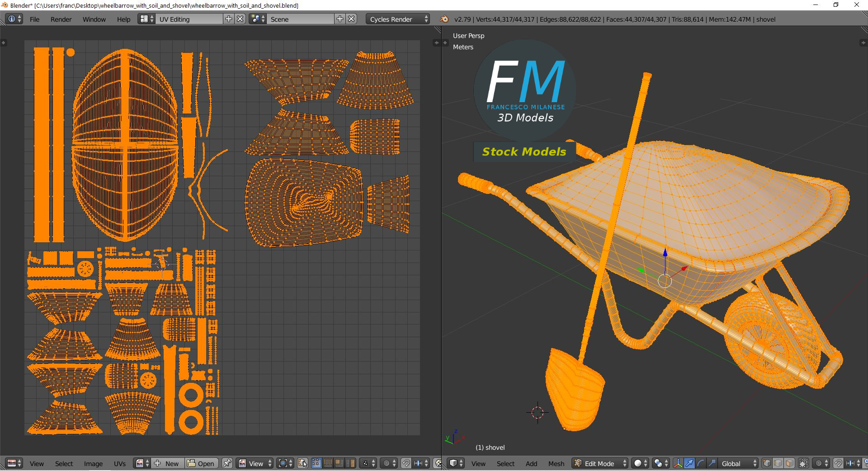
Task: Open the Window menu
Action: (x=94, y=19)
